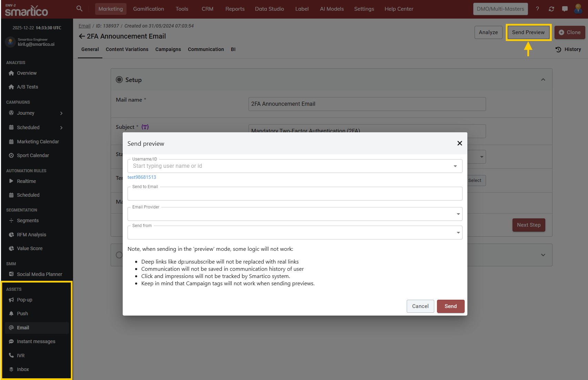Click Cancel in Send preview dialog
Screen dimensions: 588x380
tap(420, 306)
